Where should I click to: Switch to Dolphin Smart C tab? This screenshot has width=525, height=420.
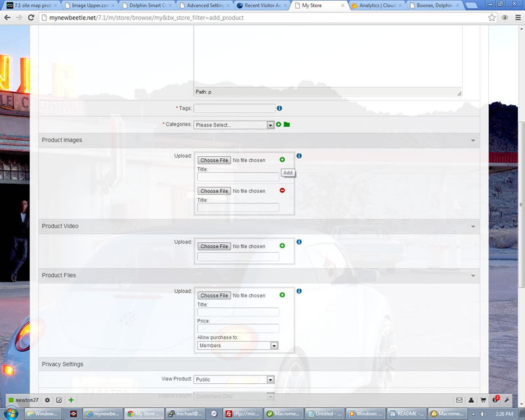(x=147, y=5)
